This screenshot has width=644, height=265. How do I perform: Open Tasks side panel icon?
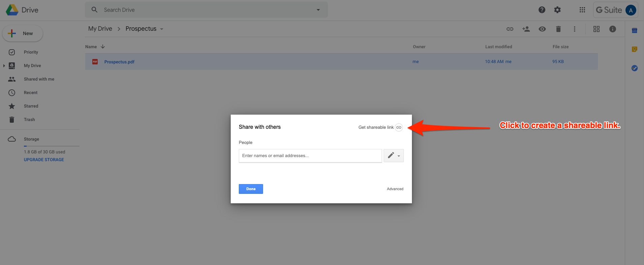(635, 68)
